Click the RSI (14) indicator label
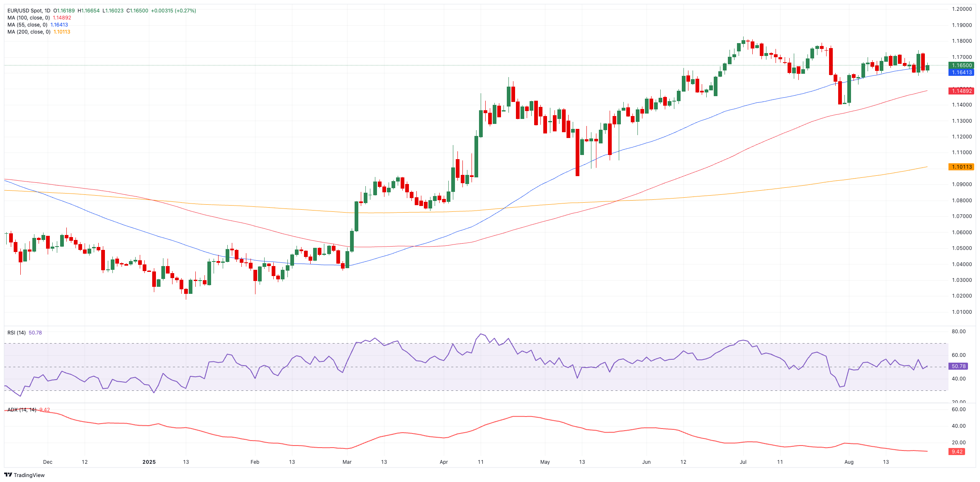 click(17, 333)
